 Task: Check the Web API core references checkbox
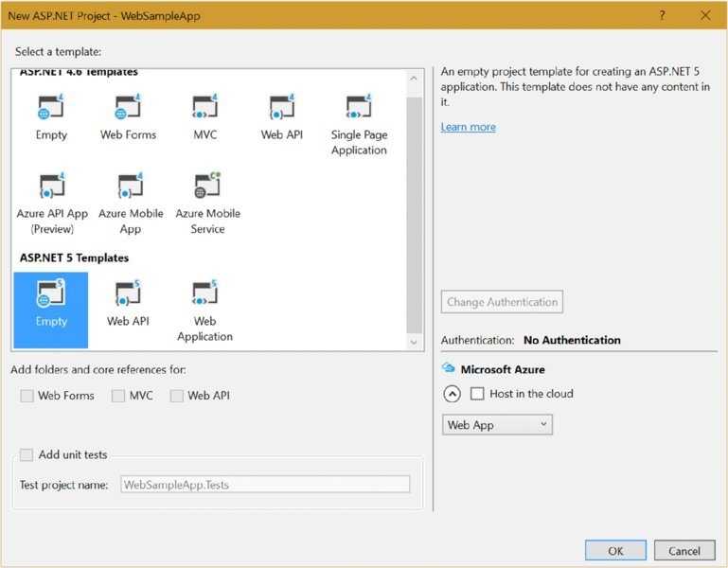click(177, 396)
